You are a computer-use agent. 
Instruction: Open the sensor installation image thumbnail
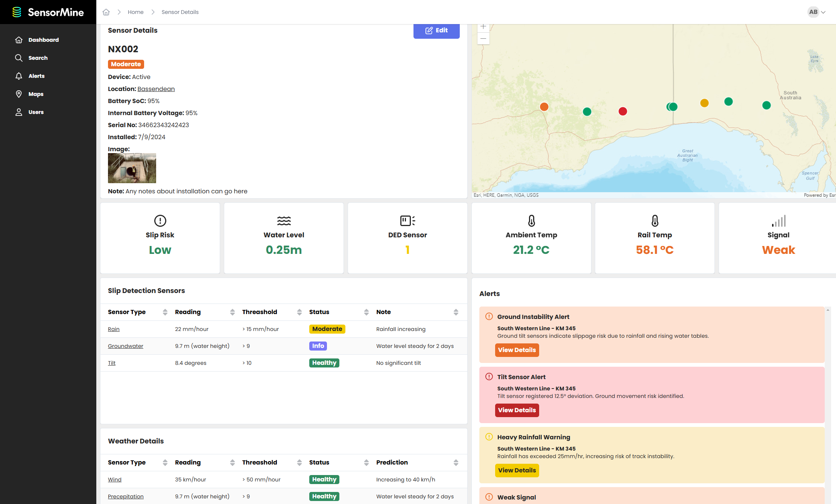click(132, 168)
